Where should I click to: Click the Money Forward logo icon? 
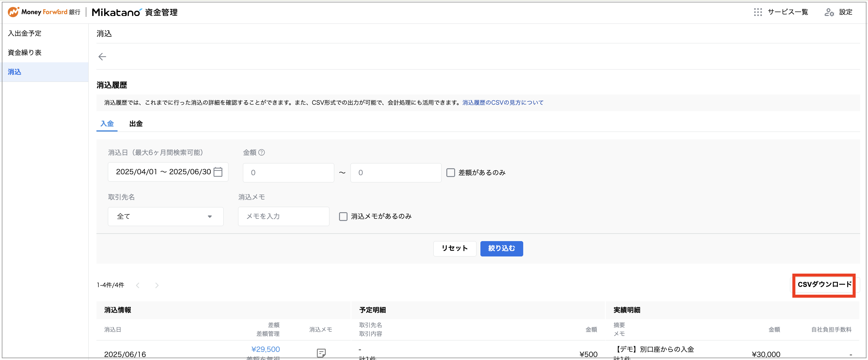pyautogui.click(x=14, y=12)
